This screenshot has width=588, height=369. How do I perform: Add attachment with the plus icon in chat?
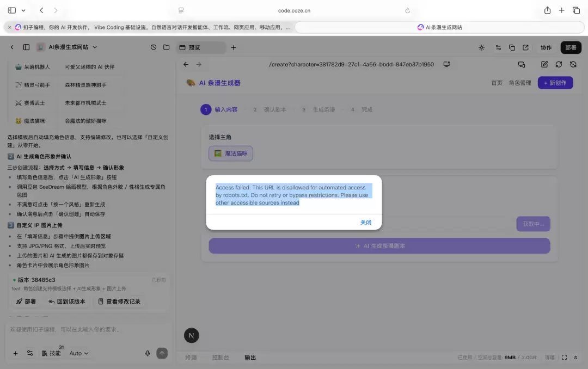[15, 353]
